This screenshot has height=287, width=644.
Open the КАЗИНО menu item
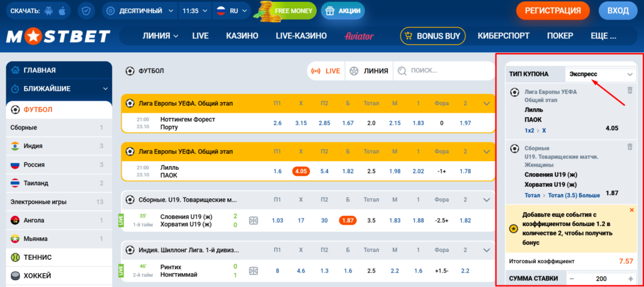coord(242,36)
